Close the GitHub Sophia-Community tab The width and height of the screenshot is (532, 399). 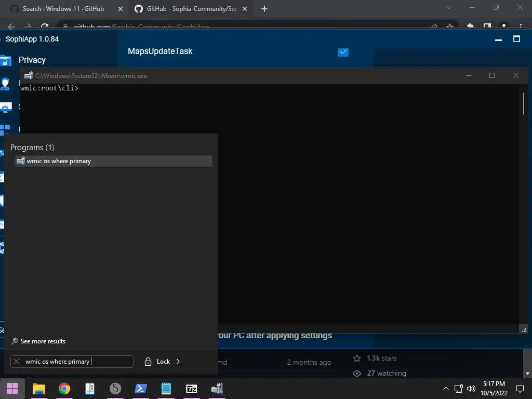244,9
